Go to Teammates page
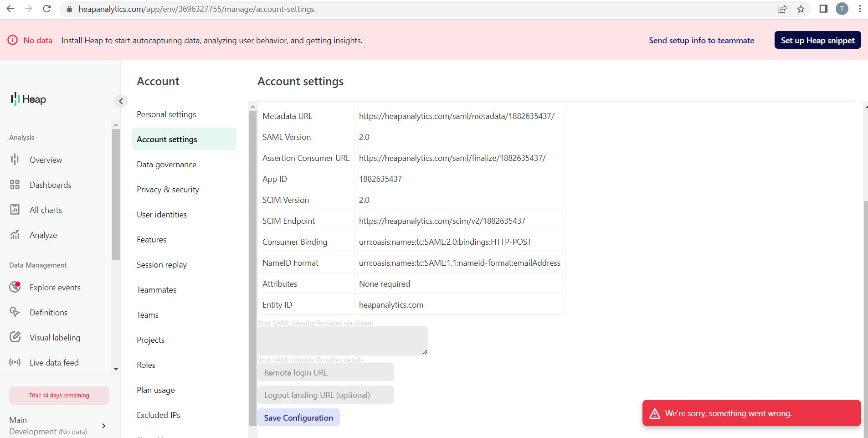Viewport: 868px width, 438px height. coord(156,290)
